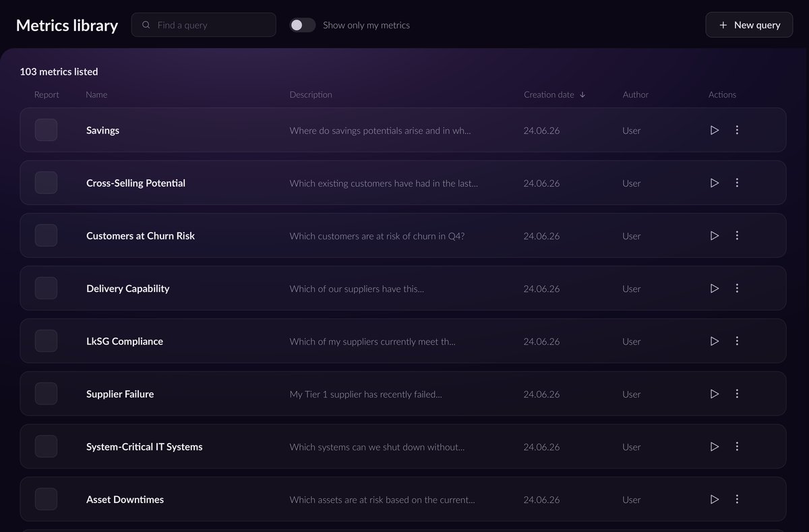Click description 'Which customers are at risk of churn in Q4?'
The width and height of the screenshot is (809, 532).
click(x=377, y=235)
